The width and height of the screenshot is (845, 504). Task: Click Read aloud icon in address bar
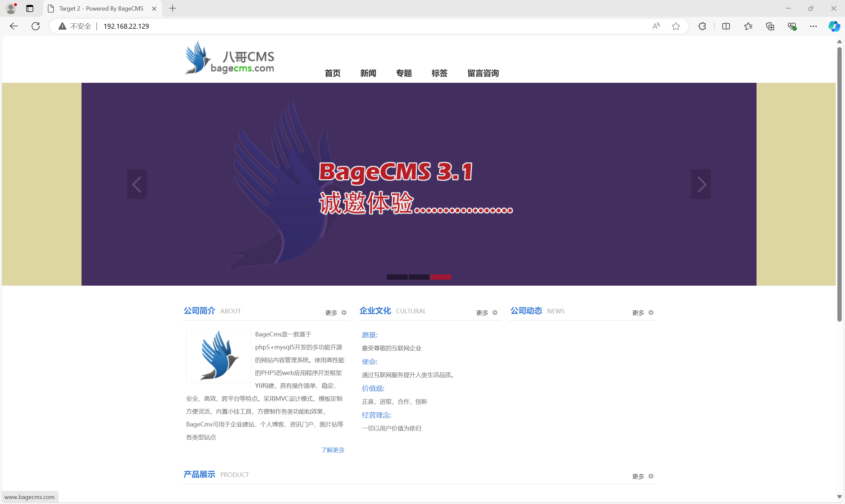click(656, 26)
